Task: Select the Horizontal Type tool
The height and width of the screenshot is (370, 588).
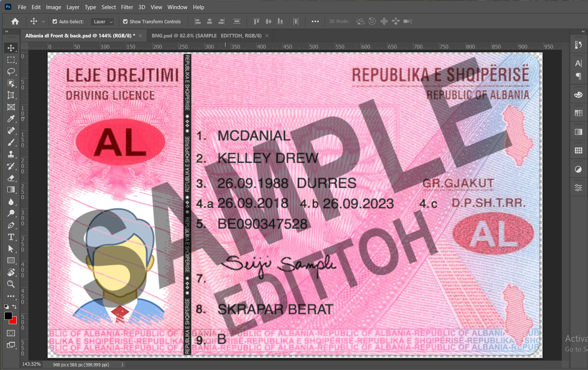Action: 11,237
